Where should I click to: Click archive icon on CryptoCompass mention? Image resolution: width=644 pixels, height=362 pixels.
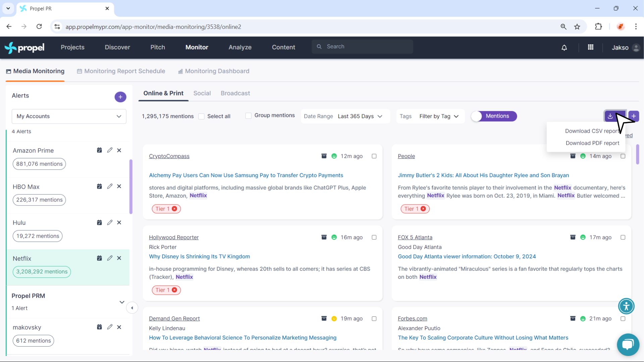(324, 156)
